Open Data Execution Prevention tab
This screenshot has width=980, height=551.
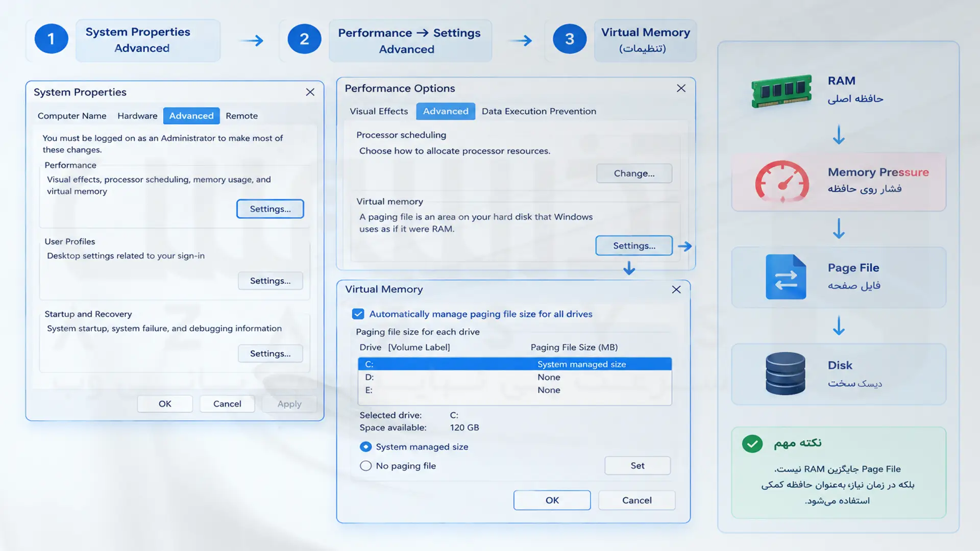coord(539,111)
